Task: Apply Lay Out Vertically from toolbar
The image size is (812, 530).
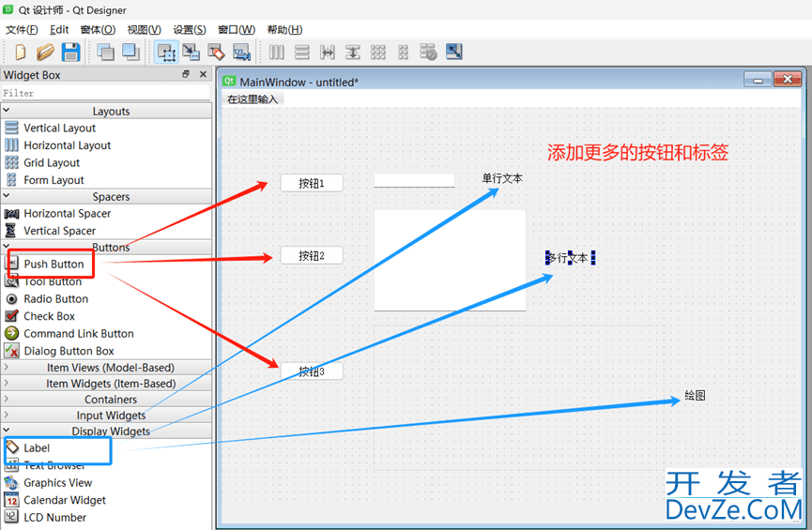Action: point(302,53)
